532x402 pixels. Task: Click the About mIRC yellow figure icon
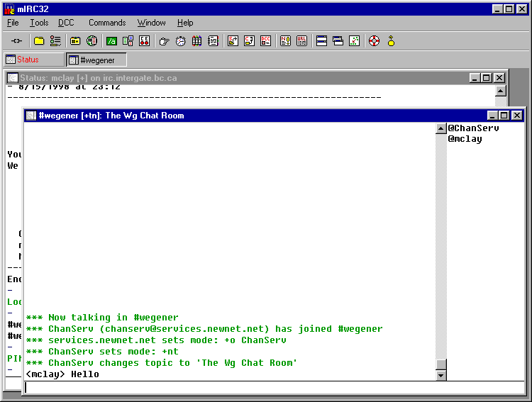[391, 41]
